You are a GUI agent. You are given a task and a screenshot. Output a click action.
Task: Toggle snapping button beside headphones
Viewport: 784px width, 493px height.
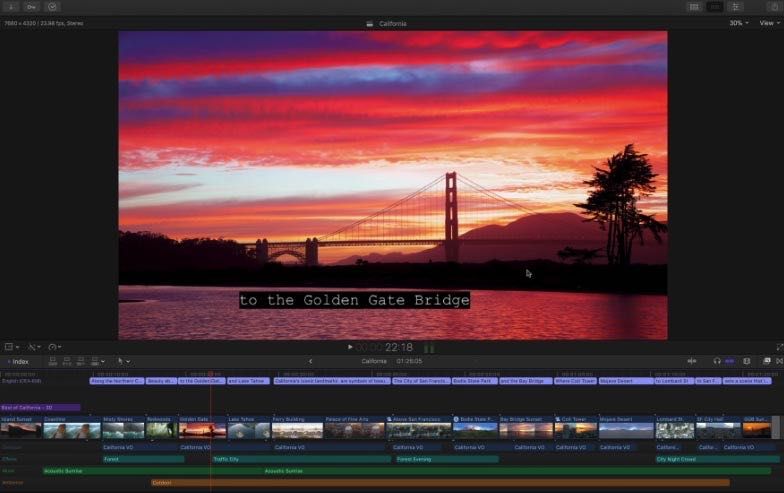[x=730, y=361]
